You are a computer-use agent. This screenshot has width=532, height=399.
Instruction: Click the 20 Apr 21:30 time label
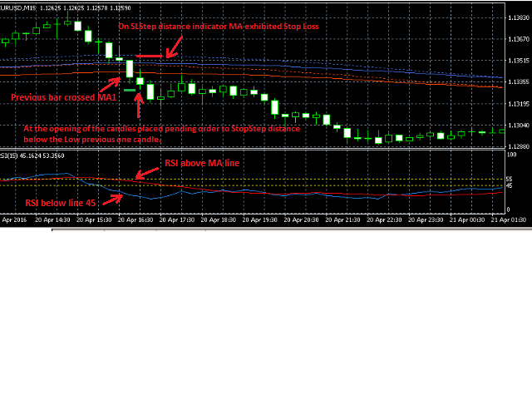342,219
